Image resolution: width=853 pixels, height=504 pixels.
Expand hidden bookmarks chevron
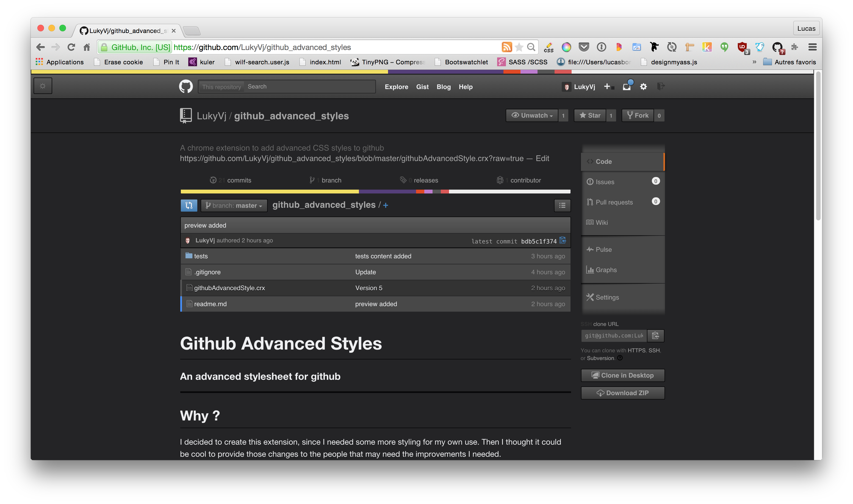tap(754, 62)
